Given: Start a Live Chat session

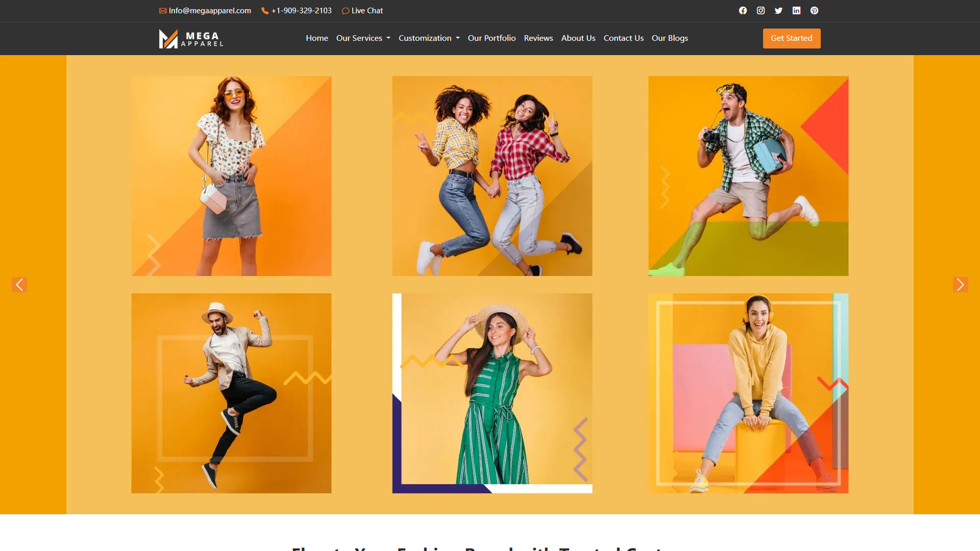Looking at the screenshot, I should point(366,10).
